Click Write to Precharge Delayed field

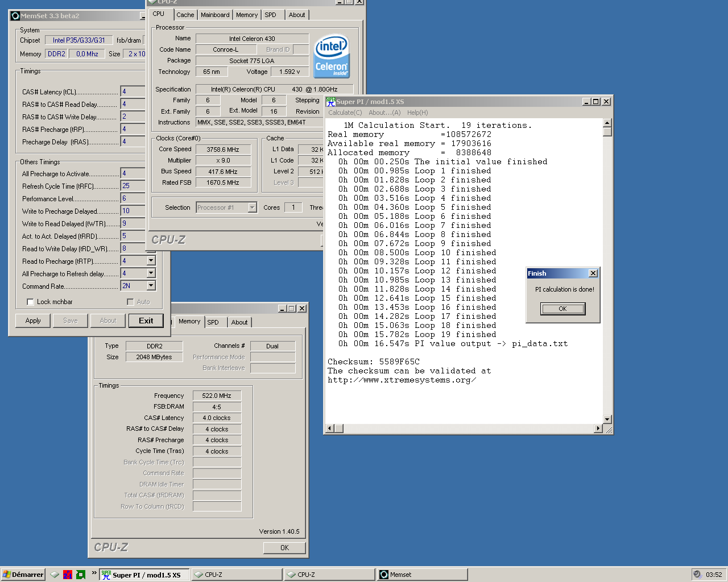click(x=133, y=211)
